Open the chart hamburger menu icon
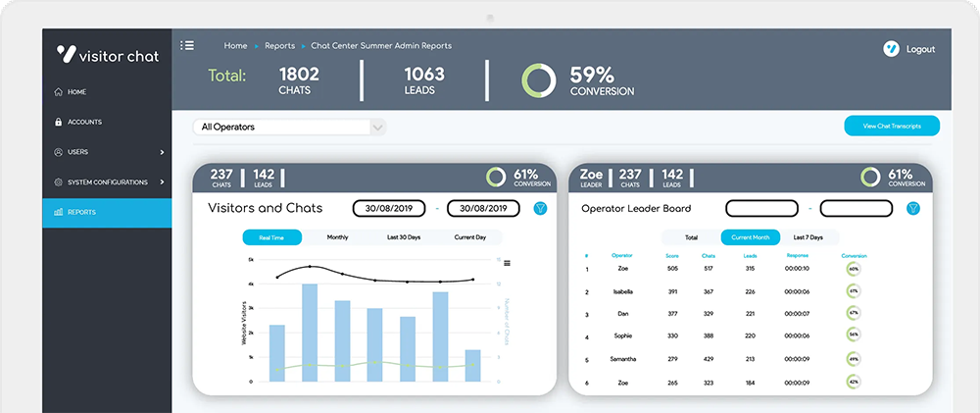 [506, 263]
